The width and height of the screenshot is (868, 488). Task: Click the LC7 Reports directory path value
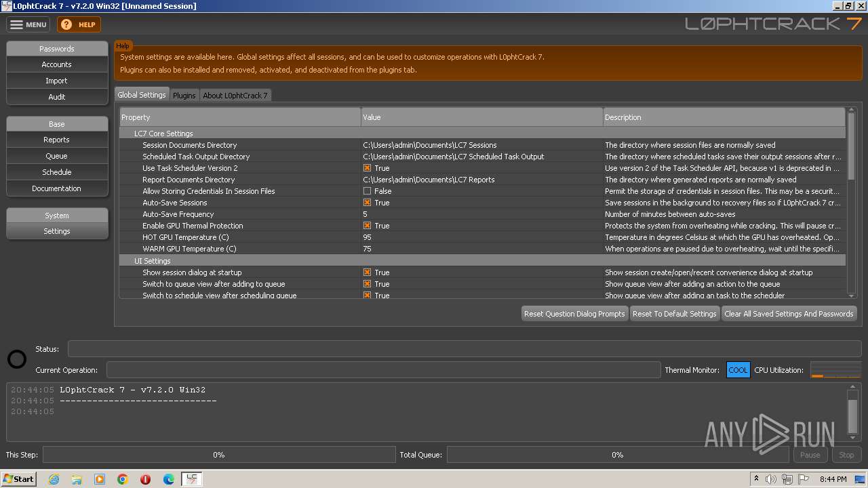[429, 180]
